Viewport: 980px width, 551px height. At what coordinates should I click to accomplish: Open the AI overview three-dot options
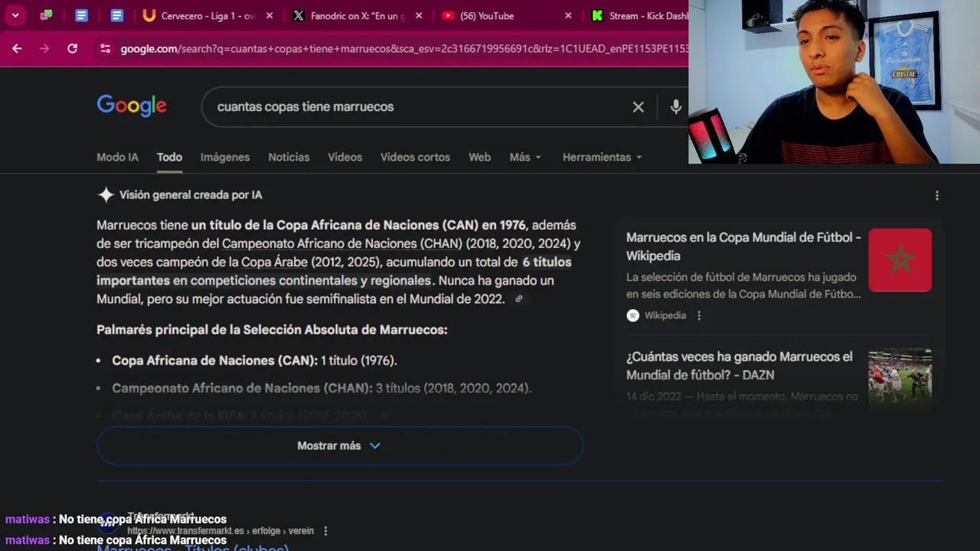pos(936,196)
